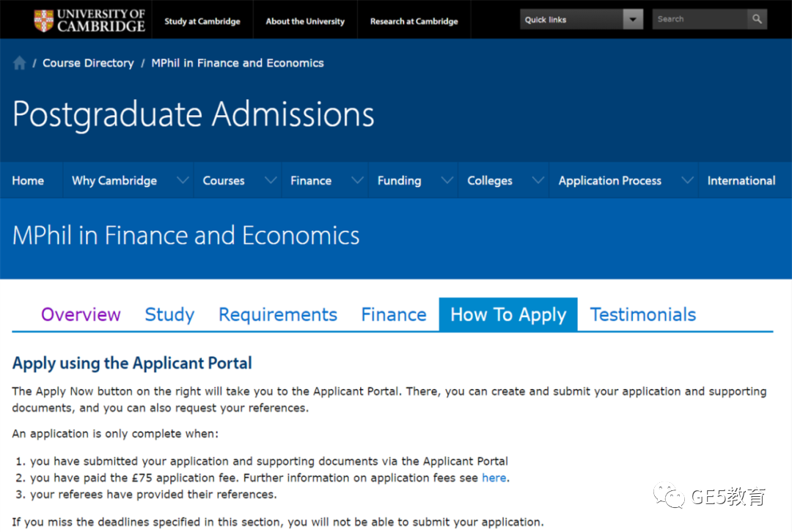Open the International navigation item
This screenshot has width=792, height=532.
coord(741,181)
